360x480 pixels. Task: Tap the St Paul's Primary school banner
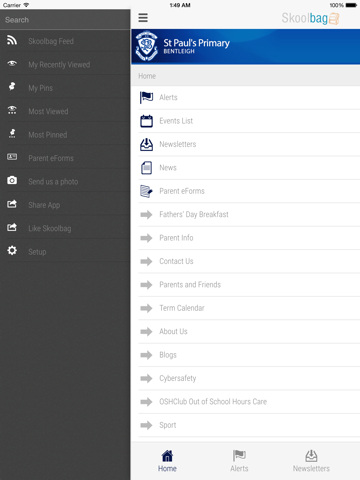(x=246, y=47)
